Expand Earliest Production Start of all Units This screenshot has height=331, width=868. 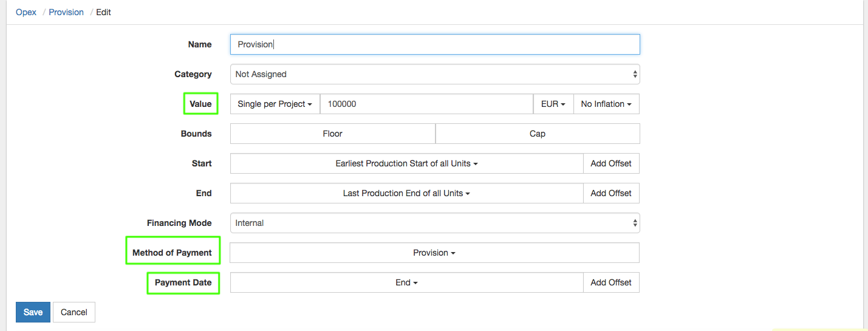pos(406,163)
